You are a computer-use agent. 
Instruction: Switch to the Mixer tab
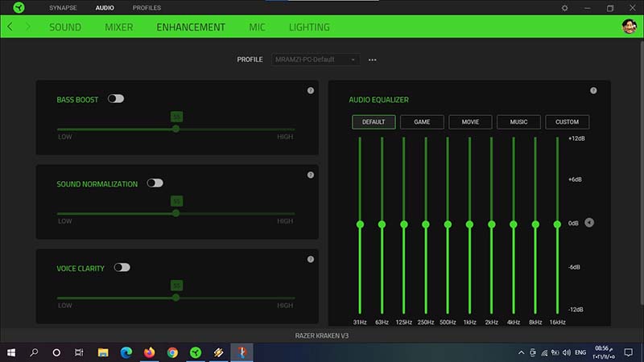[x=118, y=27]
